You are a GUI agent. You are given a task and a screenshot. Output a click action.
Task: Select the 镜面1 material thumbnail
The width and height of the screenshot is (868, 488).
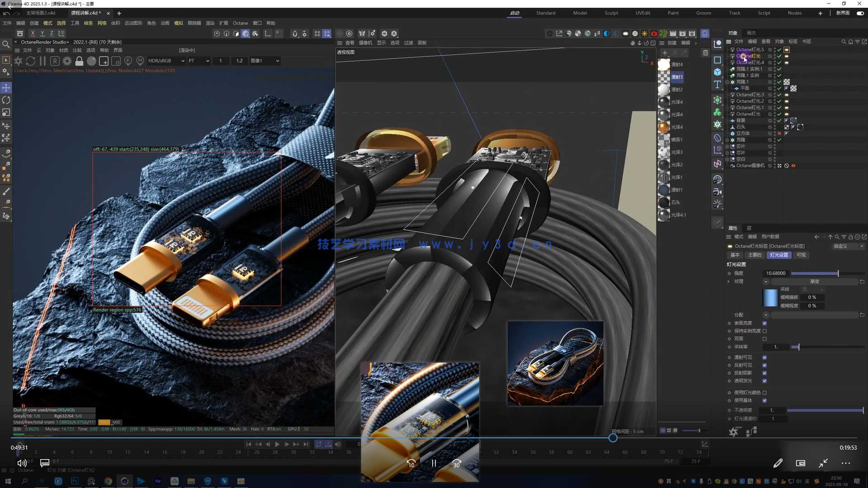[x=664, y=140]
